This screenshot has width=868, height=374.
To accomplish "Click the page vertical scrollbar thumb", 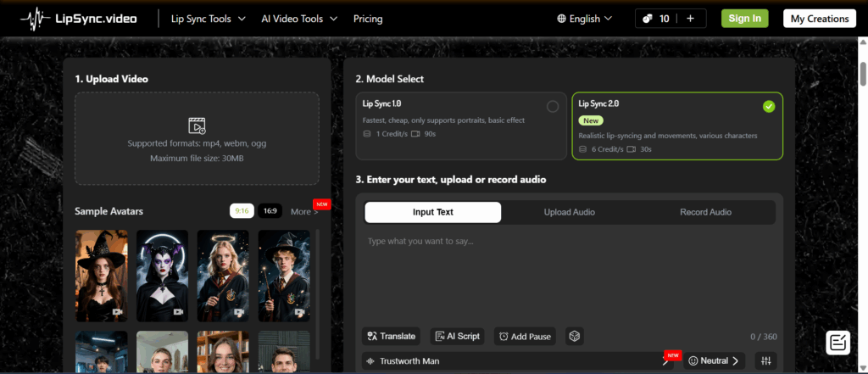I will coord(863,73).
